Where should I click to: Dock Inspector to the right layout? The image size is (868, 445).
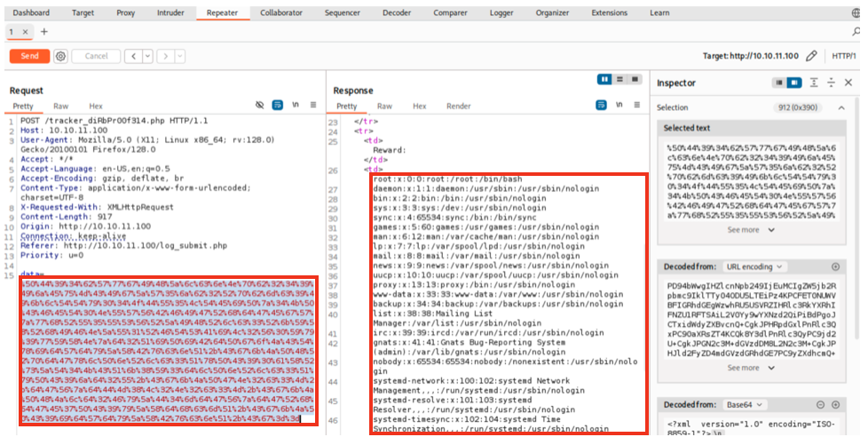tap(794, 83)
